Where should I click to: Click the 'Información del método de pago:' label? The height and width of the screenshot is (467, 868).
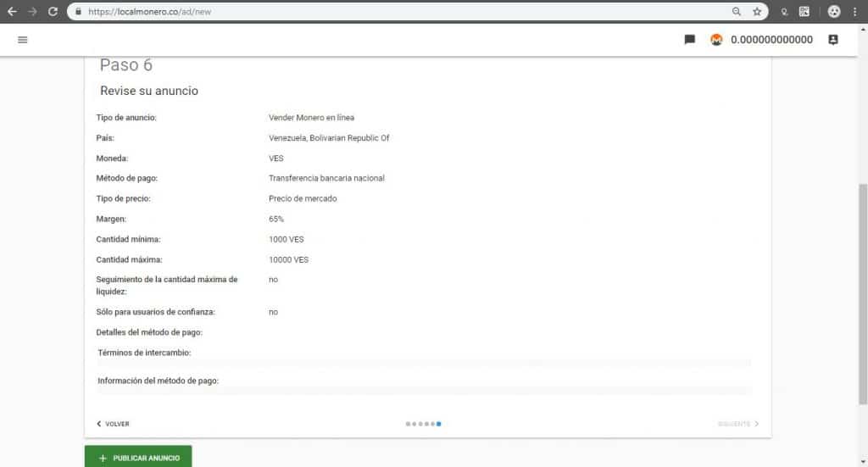tap(159, 381)
